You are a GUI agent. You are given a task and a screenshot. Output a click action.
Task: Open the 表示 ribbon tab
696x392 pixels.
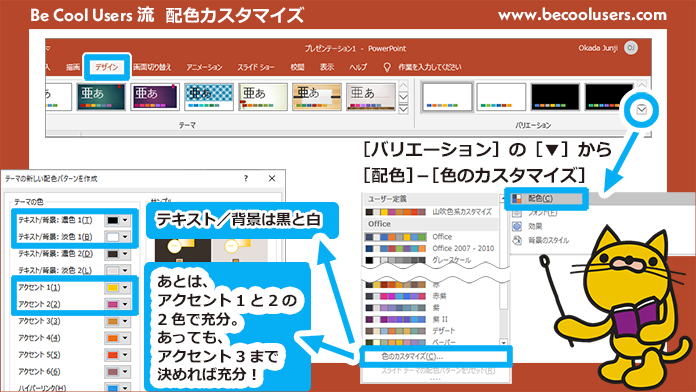click(x=327, y=67)
